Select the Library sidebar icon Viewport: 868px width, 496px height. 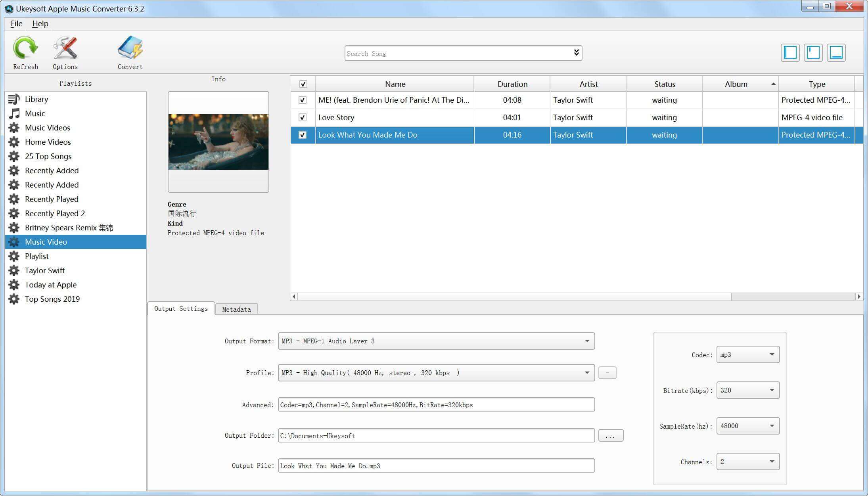(x=13, y=99)
